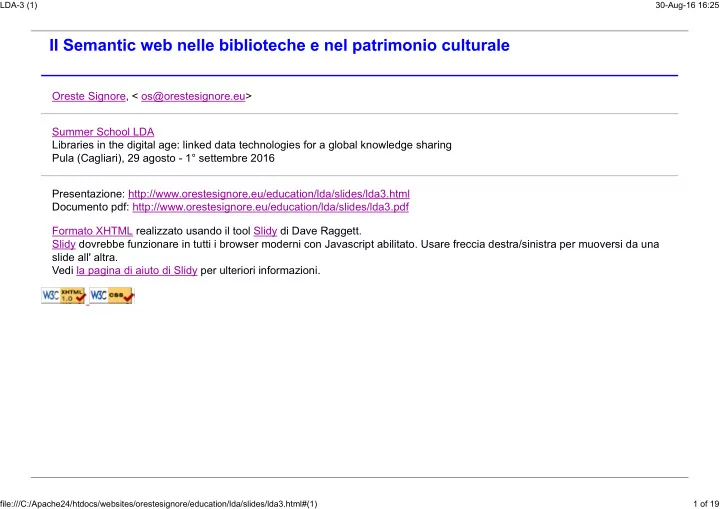The height and width of the screenshot is (509, 720).
Task: Follow the Formato XHTML link
Action: [x=92, y=231]
